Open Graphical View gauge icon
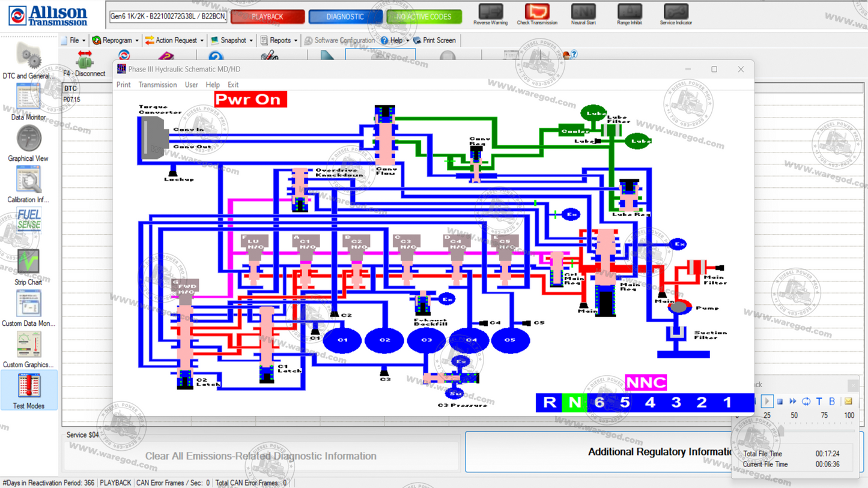 pos(28,139)
